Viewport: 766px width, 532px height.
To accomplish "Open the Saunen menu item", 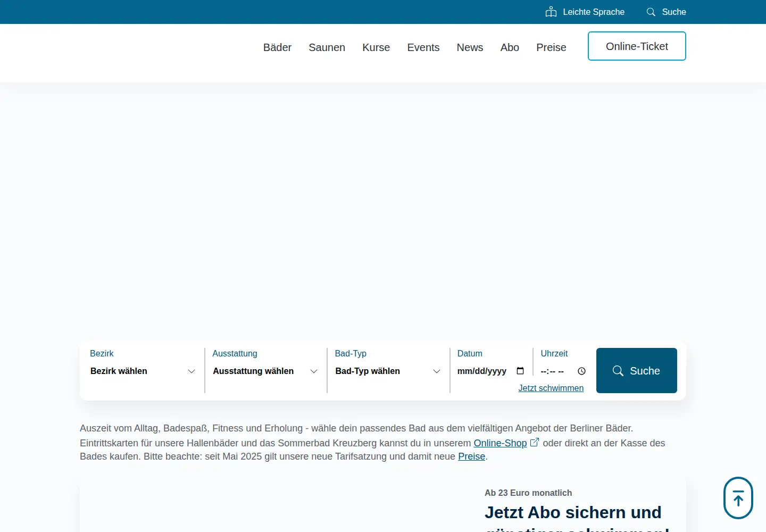I will point(327,47).
